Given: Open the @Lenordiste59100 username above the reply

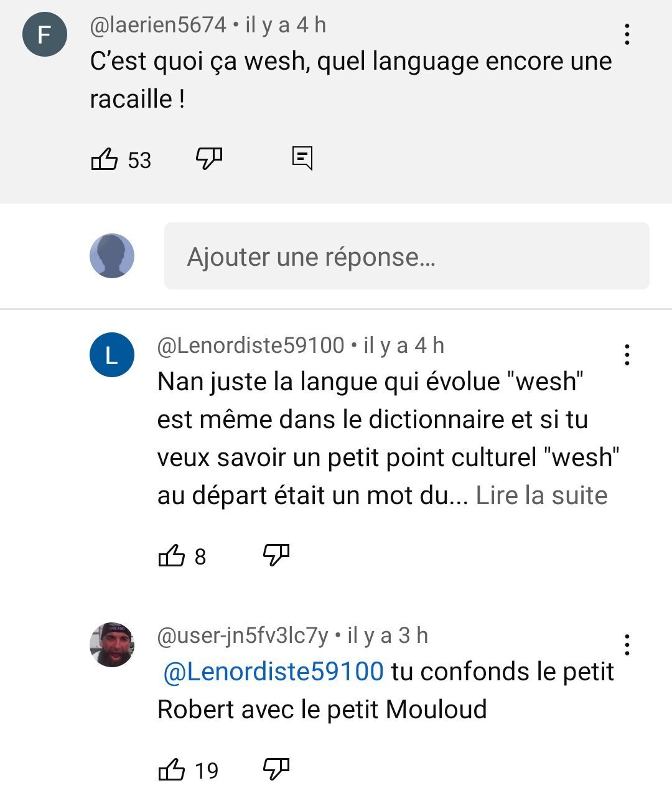Looking at the screenshot, I should pos(251,345).
